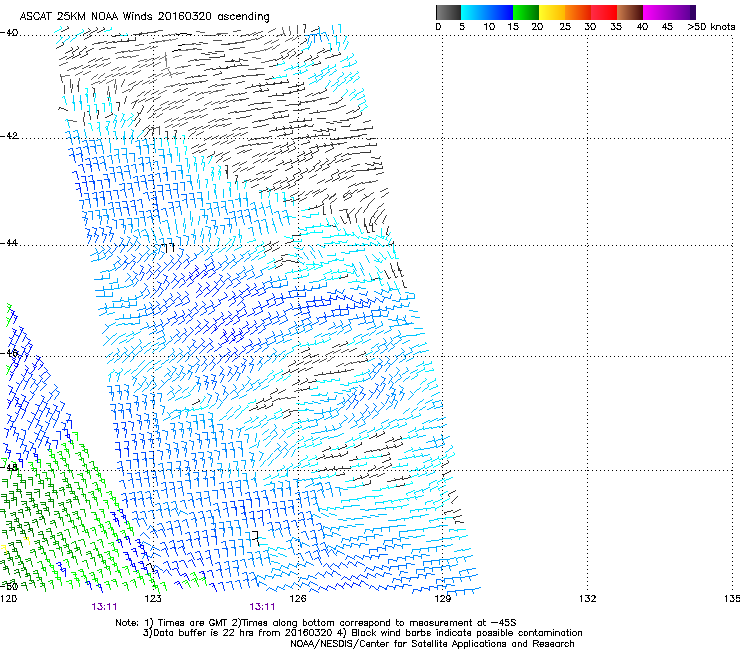Click the '120' longitude label
The width and height of the screenshot is (740, 650).
click(8, 598)
